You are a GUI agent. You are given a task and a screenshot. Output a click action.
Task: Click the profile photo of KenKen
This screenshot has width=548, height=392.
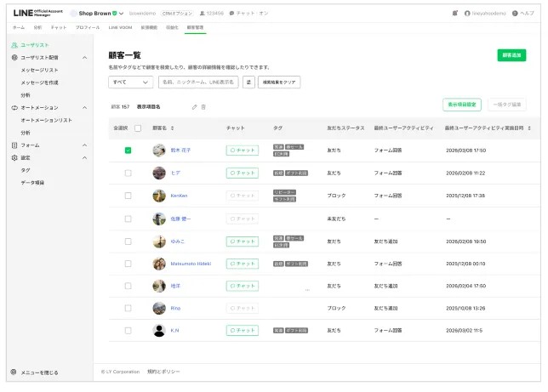[x=159, y=196]
